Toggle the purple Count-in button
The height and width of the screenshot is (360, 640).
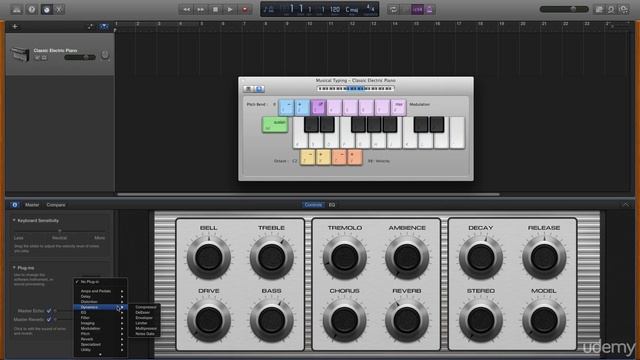point(417,9)
